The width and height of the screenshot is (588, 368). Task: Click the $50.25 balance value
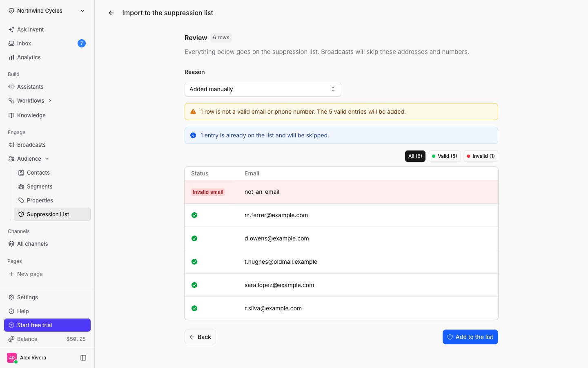point(76,339)
